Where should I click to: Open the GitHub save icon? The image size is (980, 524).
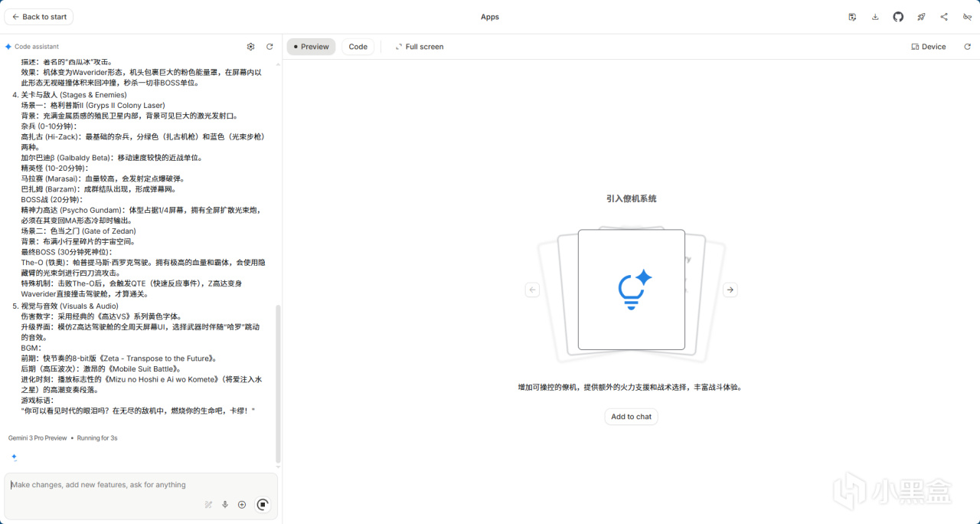898,17
